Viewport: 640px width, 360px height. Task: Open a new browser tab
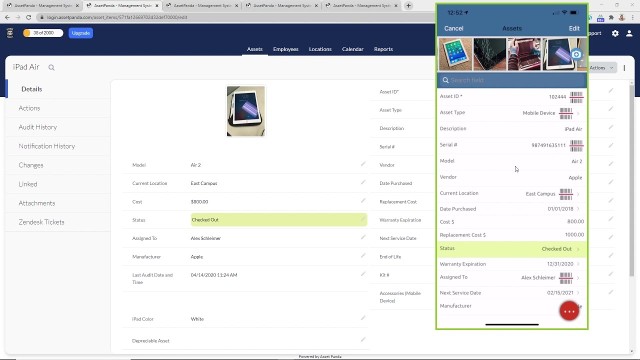click(408, 6)
